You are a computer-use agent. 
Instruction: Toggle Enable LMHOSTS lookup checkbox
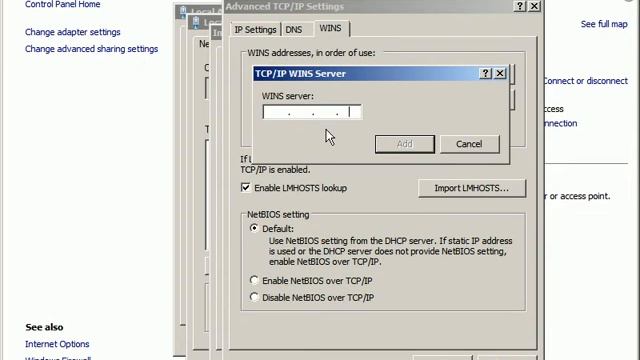pos(245,188)
